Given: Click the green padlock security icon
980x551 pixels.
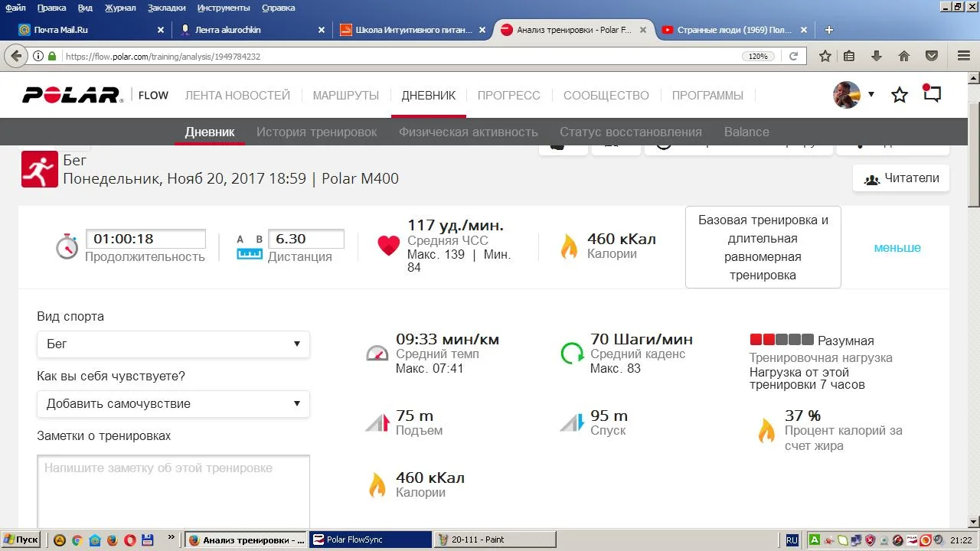Looking at the screenshot, I should [52, 57].
